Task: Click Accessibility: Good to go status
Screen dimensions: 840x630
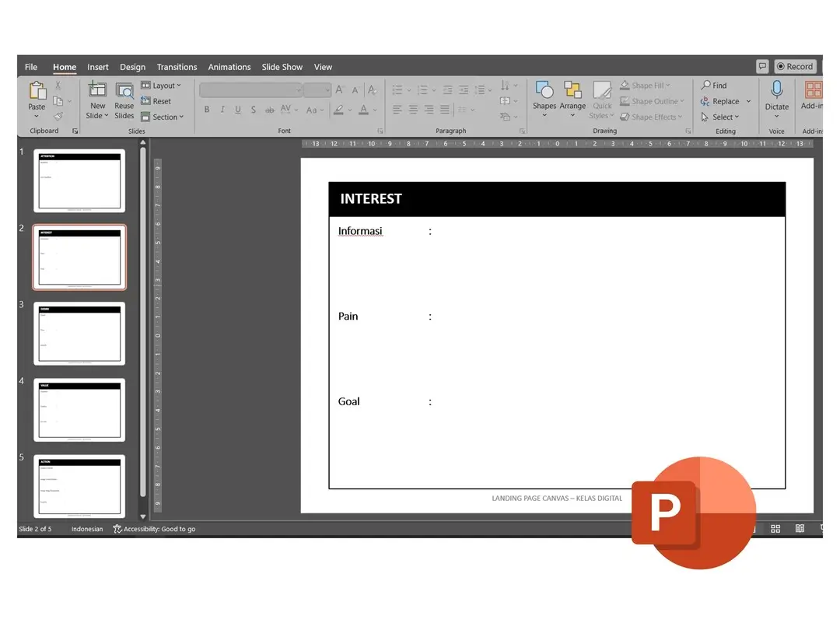Action: (x=154, y=529)
